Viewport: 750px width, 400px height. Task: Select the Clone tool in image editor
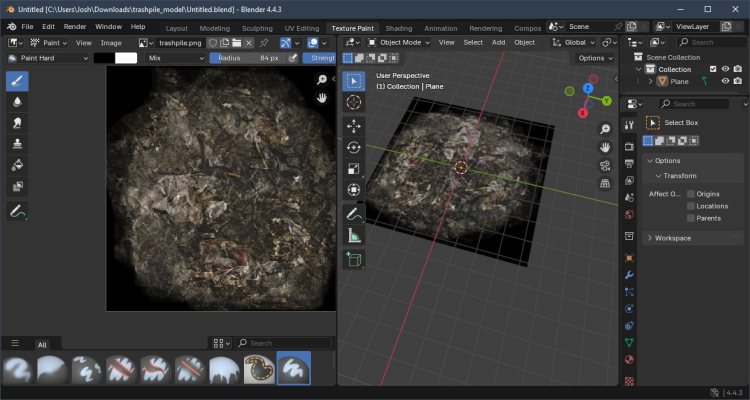(x=18, y=143)
